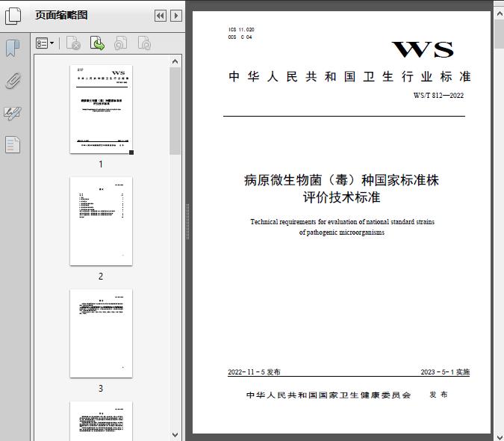Select page 2 thumbnail

101,221
